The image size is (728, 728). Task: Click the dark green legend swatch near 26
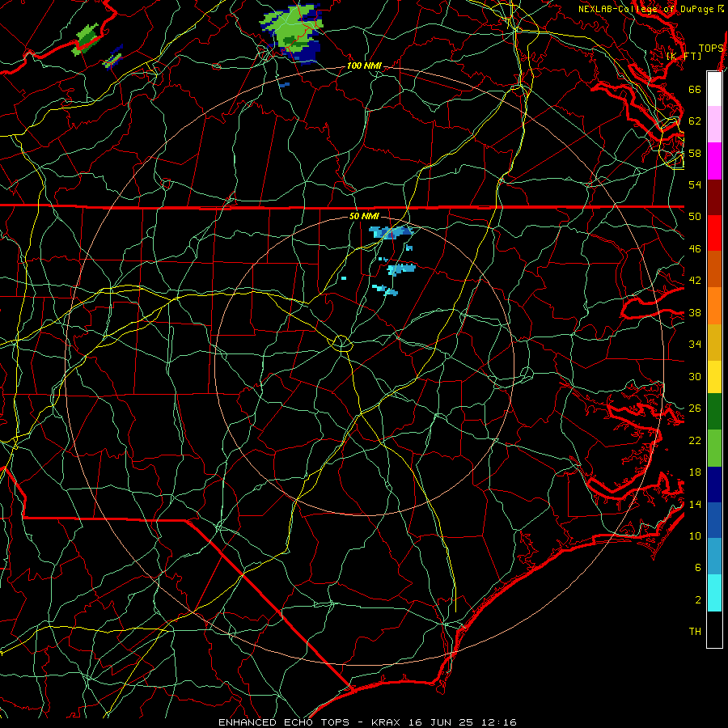[x=714, y=412]
